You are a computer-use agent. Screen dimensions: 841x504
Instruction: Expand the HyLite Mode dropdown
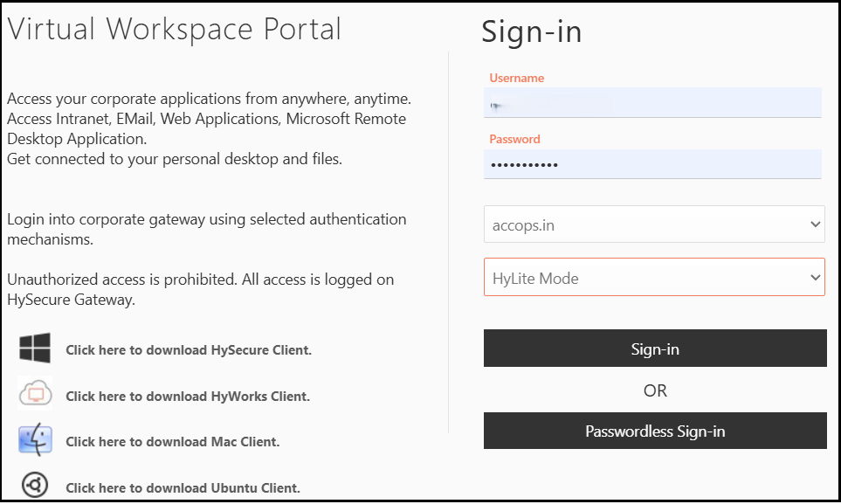(x=654, y=277)
